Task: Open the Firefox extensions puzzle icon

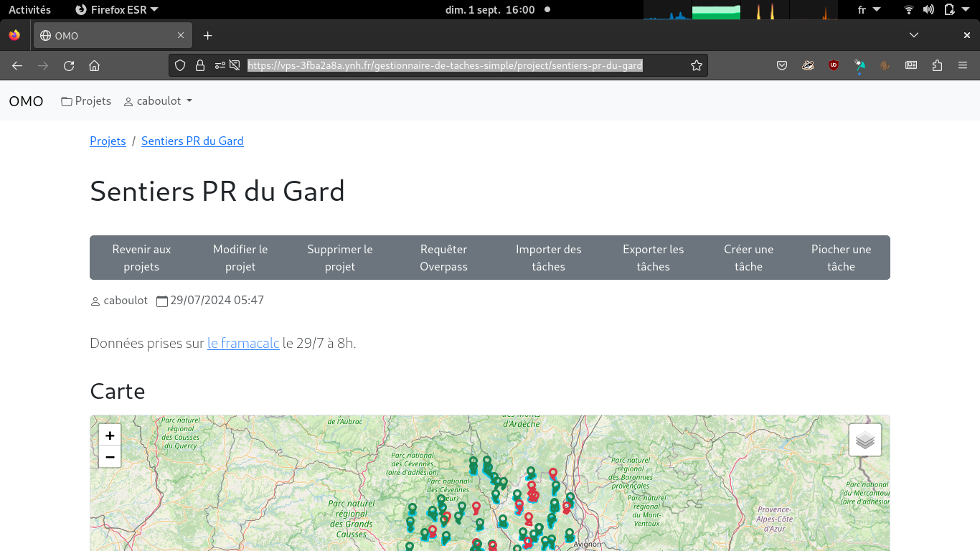Action: [x=937, y=65]
